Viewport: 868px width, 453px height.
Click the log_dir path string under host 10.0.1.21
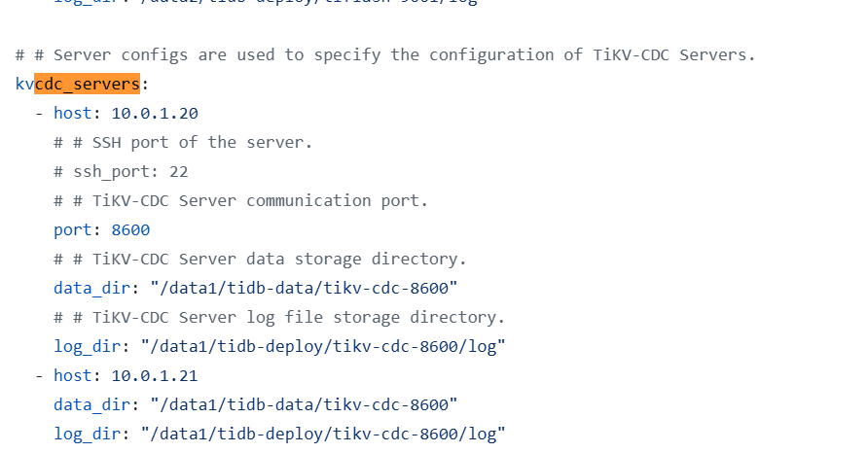click(x=323, y=434)
